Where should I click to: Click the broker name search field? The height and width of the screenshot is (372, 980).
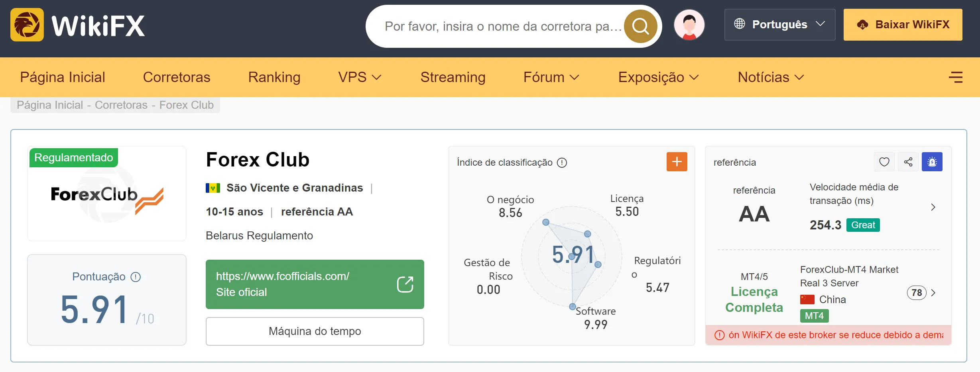(503, 26)
